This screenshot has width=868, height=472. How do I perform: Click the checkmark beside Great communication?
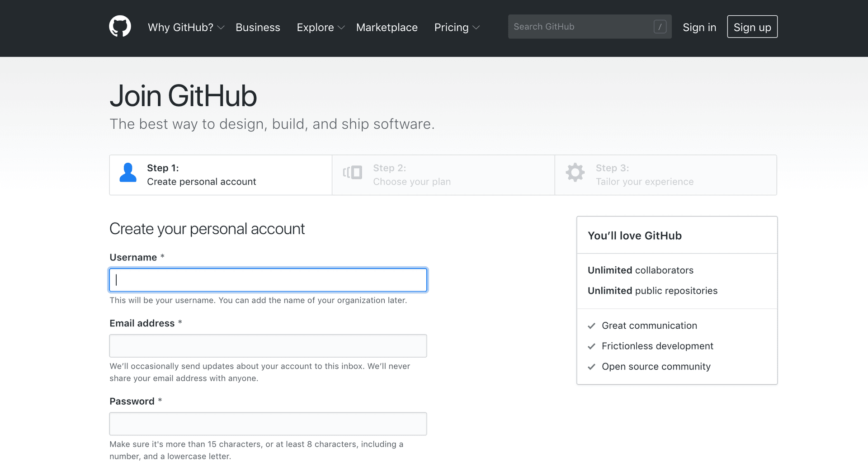click(x=591, y=326)
